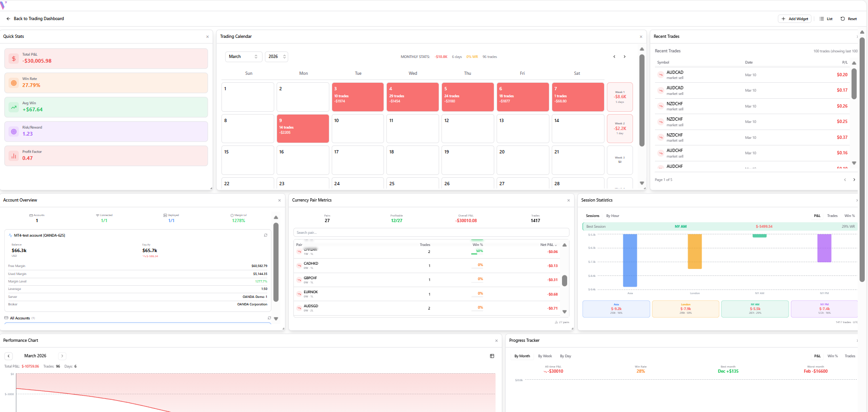Refresh the MT4-test account data

[265, 235]
